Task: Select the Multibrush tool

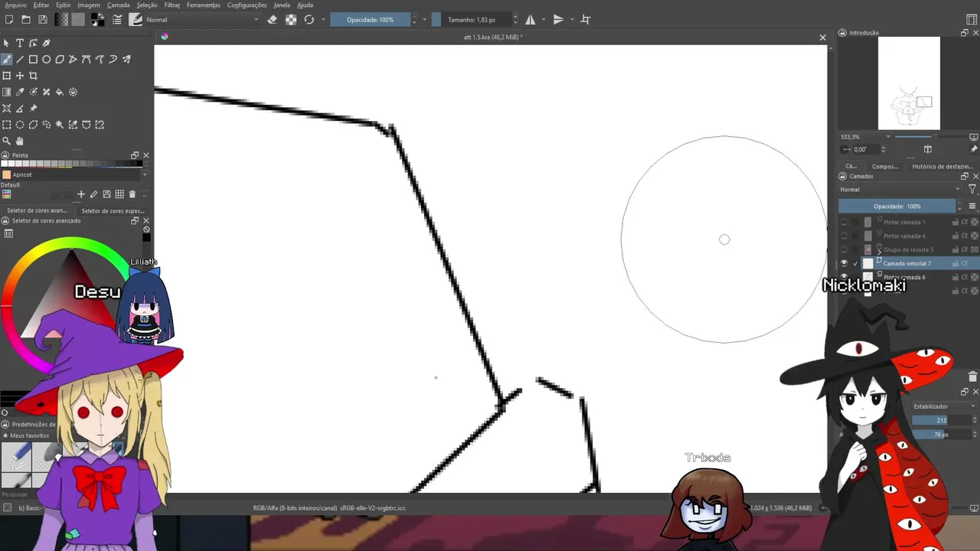Action: tap(126, 60)
